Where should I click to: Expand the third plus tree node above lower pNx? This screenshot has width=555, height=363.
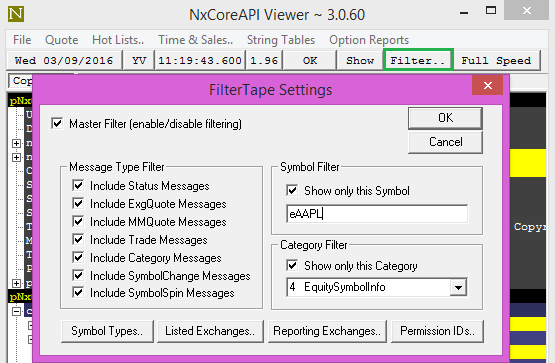pos(16,283)
